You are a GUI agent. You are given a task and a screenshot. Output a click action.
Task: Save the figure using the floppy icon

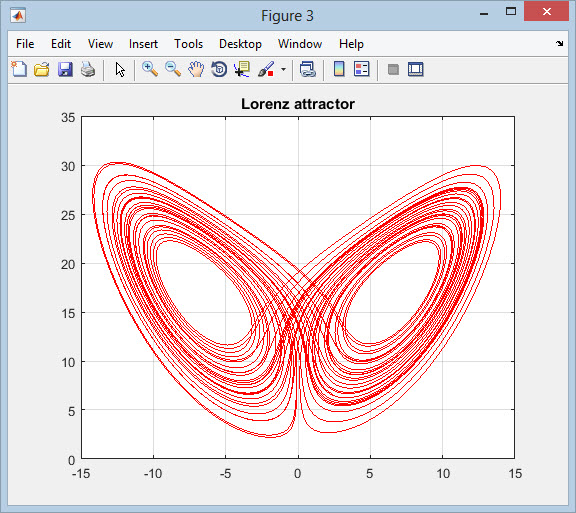click(65, 69)
